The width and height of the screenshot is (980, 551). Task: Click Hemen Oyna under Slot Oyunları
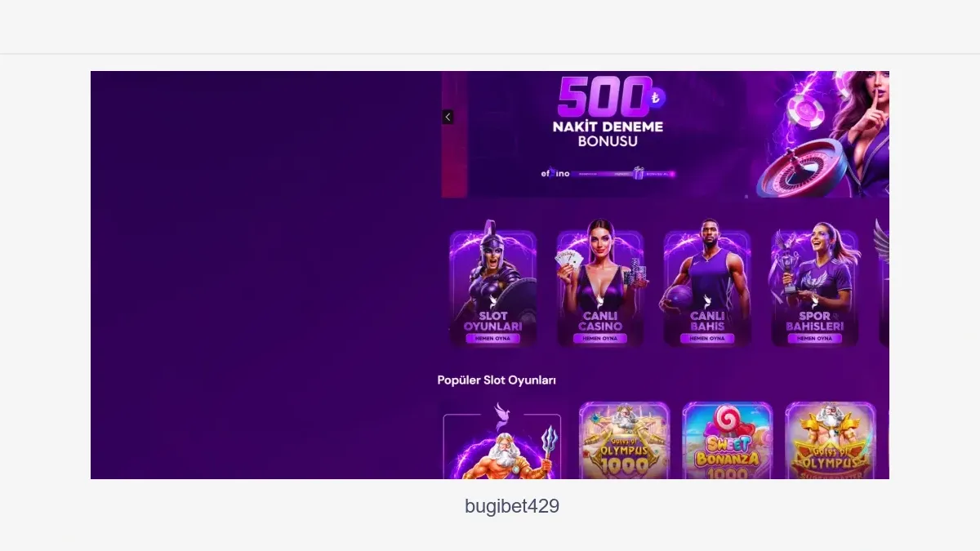492,338
